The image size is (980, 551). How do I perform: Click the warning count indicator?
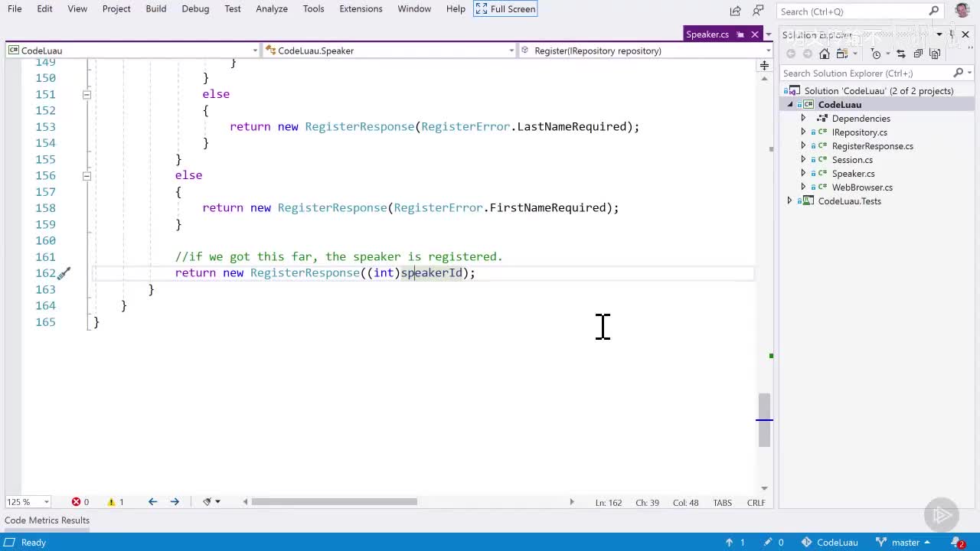coord(116,502)
